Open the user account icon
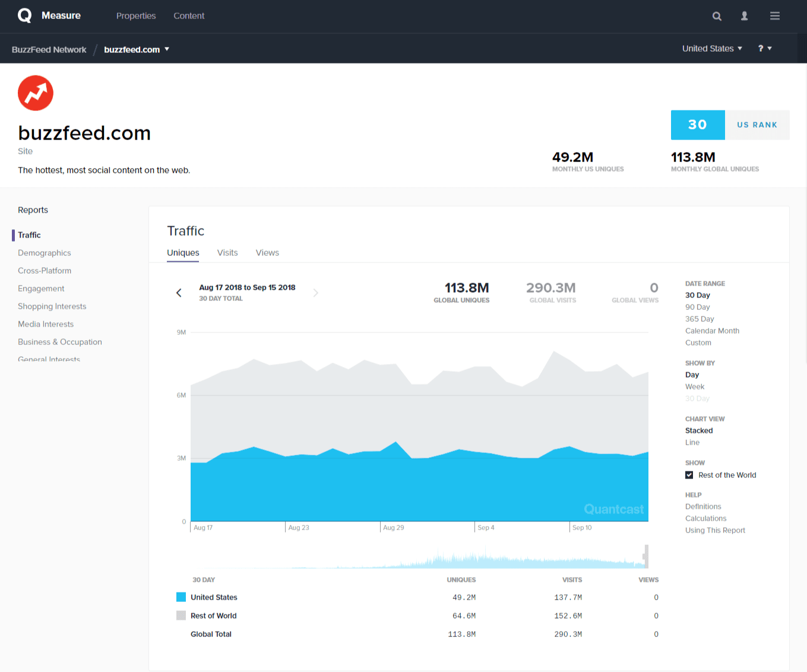 click(x=744, y=16)
